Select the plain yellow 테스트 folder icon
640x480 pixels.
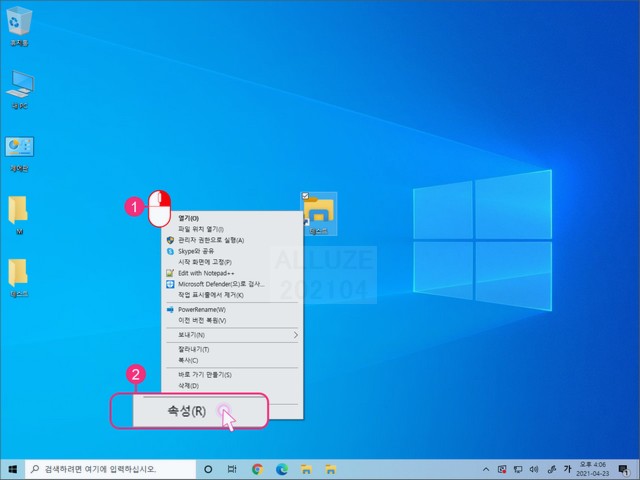pos(19,278)
